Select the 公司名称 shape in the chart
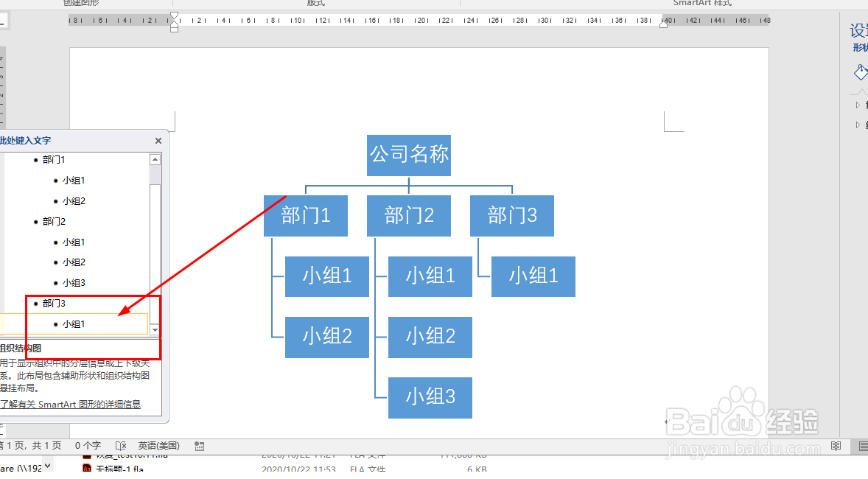This screenshot has height=479, width=868. click(x=408, y=155)
